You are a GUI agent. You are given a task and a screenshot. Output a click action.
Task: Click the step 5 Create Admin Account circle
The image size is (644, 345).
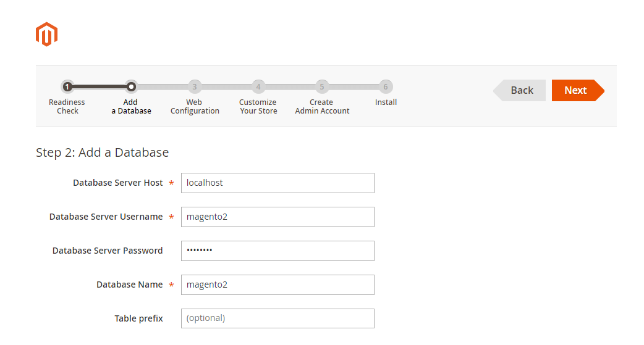pos(322,87)
